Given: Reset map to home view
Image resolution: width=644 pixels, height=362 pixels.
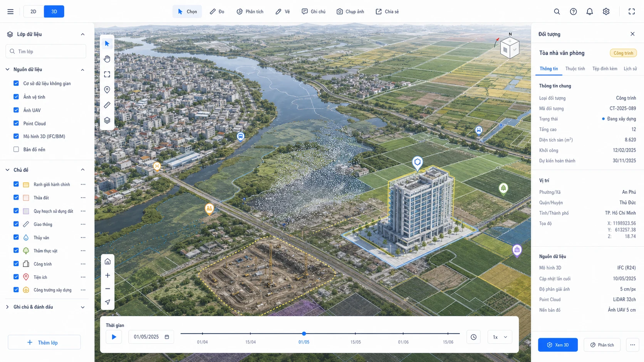Looking at the screenshot, I should click(x=107, y=262).
